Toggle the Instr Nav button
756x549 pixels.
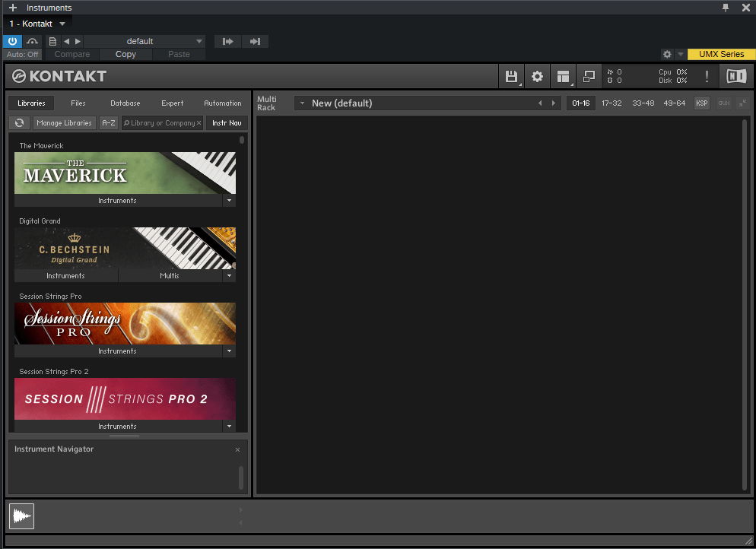tap(227, 123)
